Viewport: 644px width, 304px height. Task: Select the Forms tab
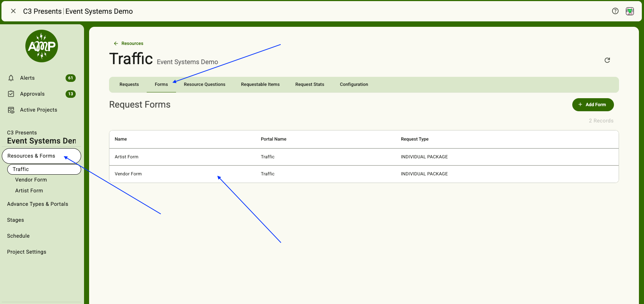coord(161,84)
